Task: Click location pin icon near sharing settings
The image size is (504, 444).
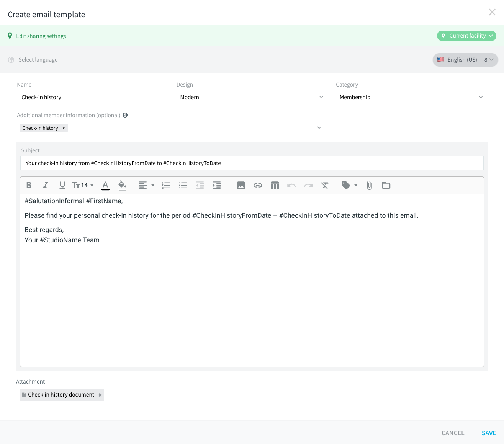Action: [10, 36]
